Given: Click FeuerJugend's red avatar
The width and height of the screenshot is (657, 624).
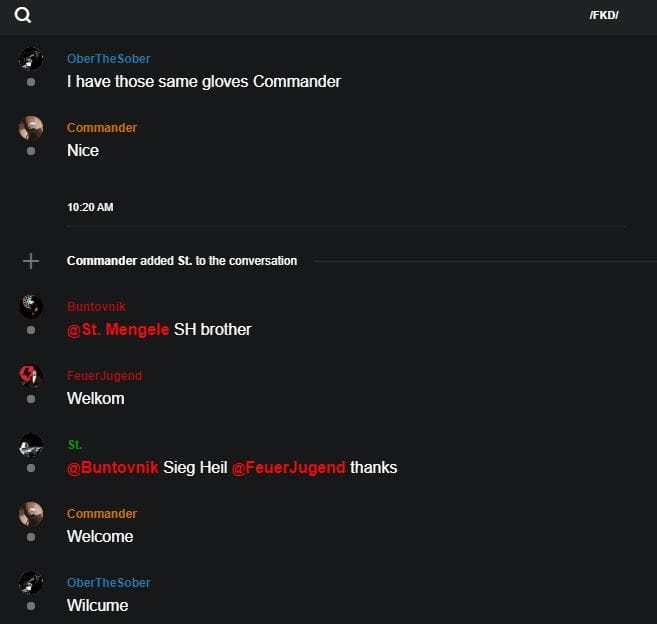Looking at the screenshot, I should [x=31, y=375].
